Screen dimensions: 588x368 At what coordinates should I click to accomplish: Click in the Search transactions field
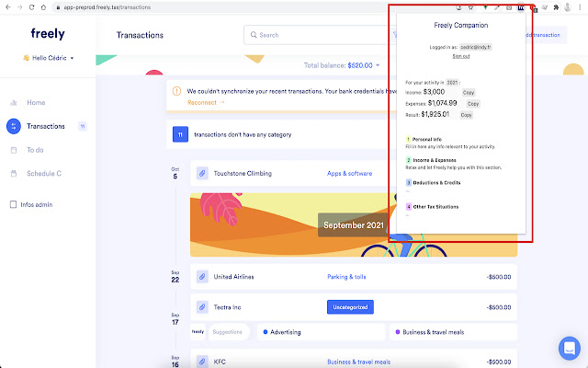point(315,35)
